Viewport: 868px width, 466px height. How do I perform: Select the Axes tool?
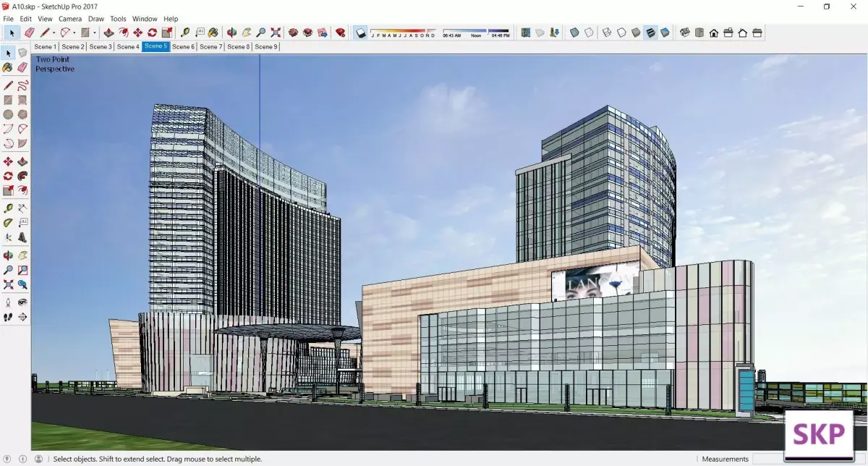[x=8, y=237]
